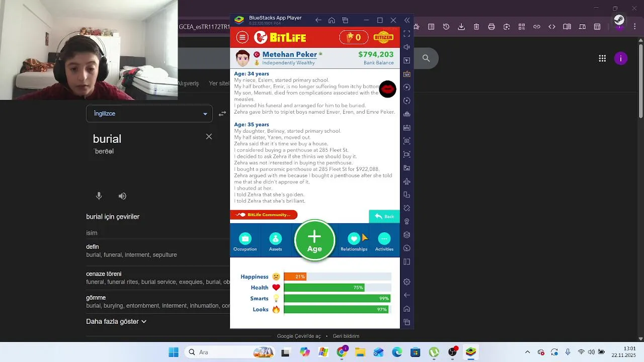This screenshot has width=644, height=362.
Task: Clear the word 'burial' with X
Action: point(209,137)
